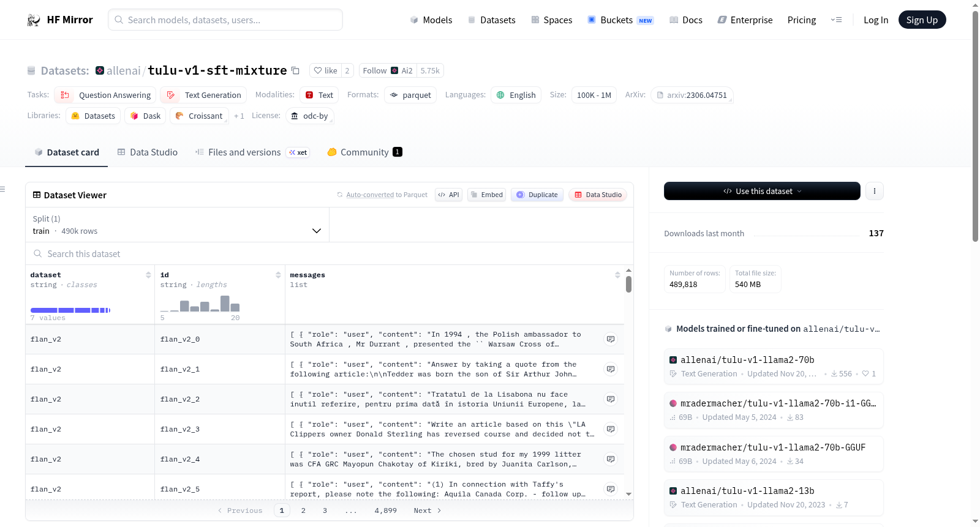The height and width of the screenshot is (527, 980).
Task: Click the Text modality tag
Action: 319,95
